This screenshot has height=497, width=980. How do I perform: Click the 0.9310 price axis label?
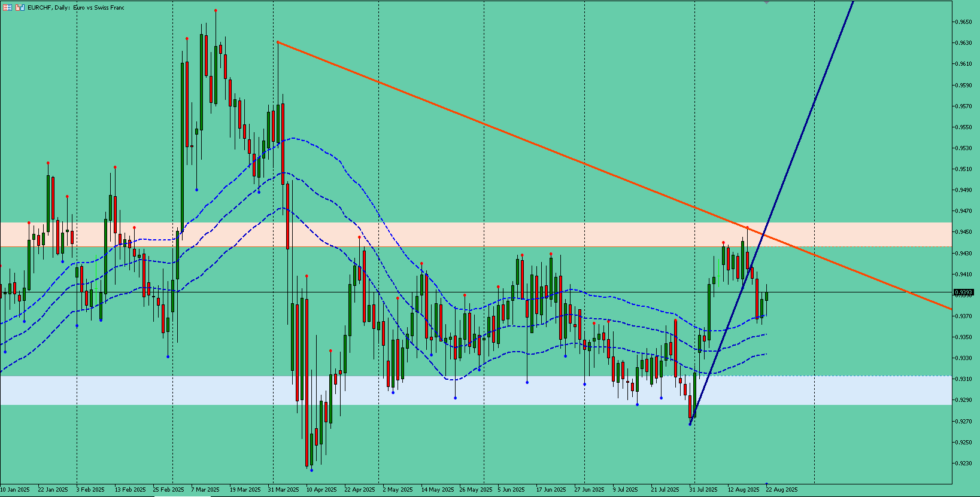pyautogui.click(x=963, y=379)
